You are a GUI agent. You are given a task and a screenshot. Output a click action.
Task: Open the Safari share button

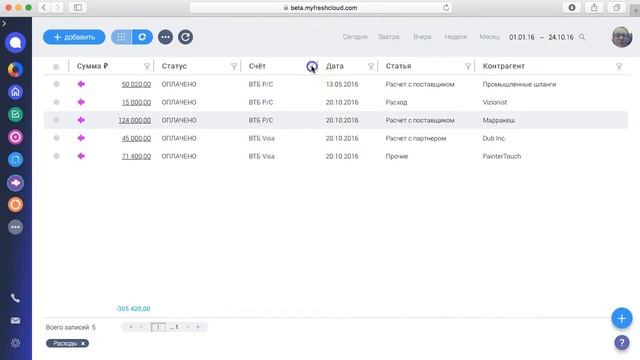click(x=594, y=7)
